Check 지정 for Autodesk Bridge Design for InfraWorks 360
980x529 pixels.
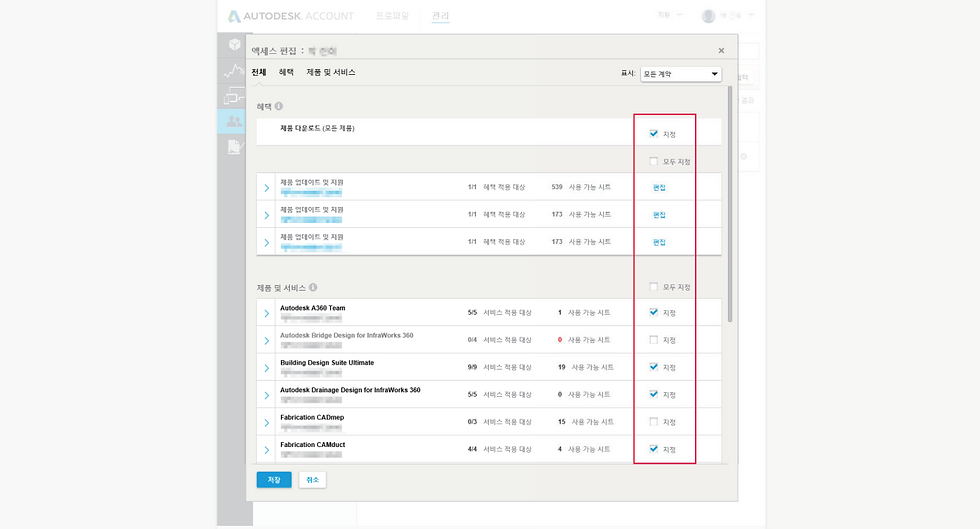coord(654,340)
